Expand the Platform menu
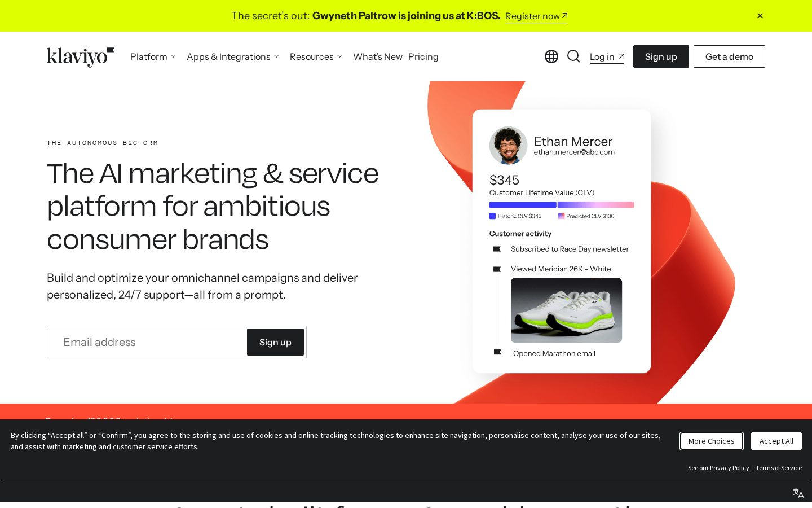 [x=153, y=56]
